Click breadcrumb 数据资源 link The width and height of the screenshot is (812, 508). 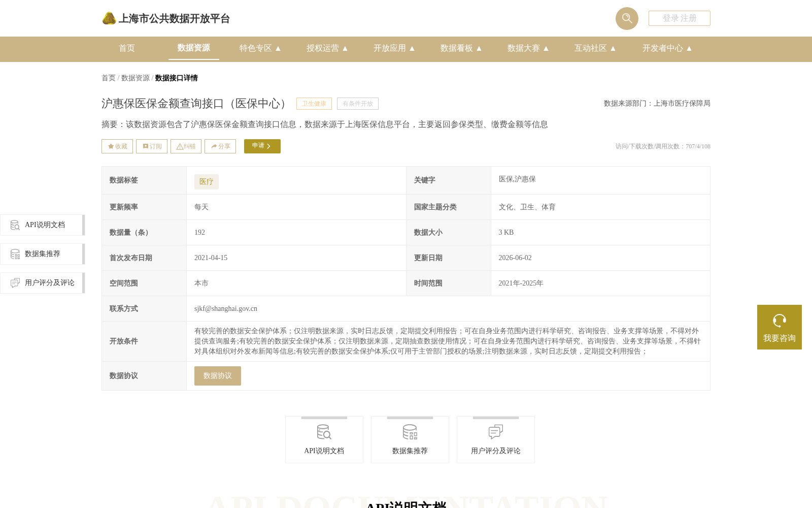(136, 78)
